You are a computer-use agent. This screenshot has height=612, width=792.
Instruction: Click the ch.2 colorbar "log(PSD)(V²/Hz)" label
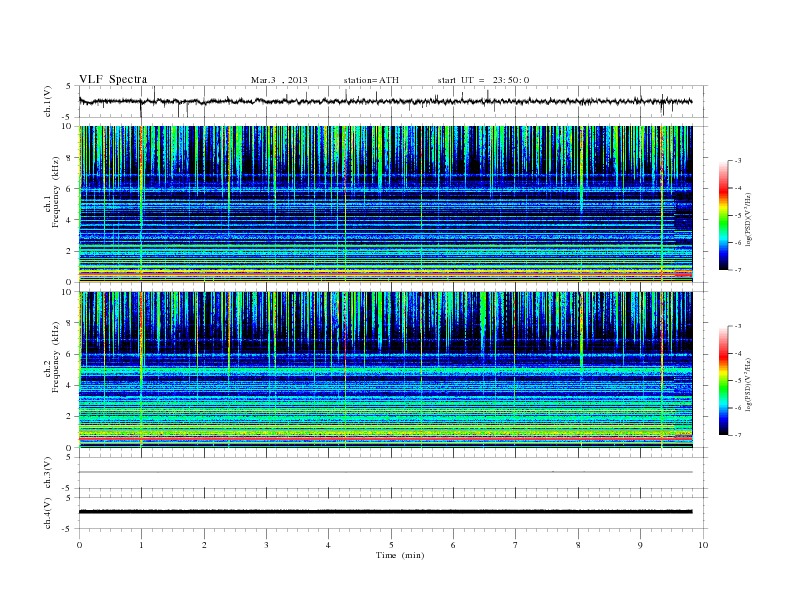pos(748,384)
